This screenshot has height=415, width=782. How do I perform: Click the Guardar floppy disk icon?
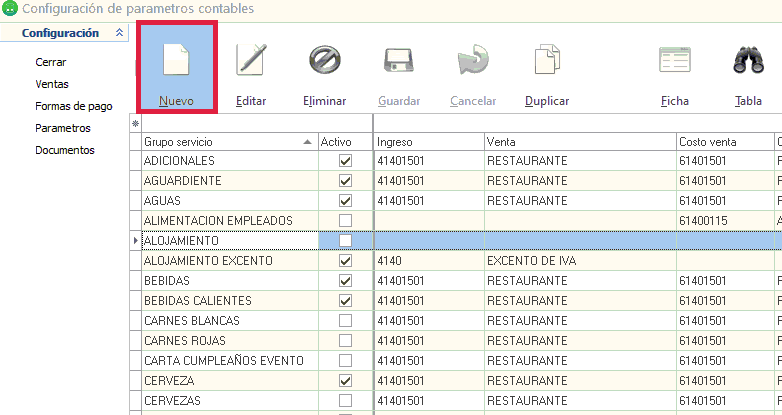point(400,61)
